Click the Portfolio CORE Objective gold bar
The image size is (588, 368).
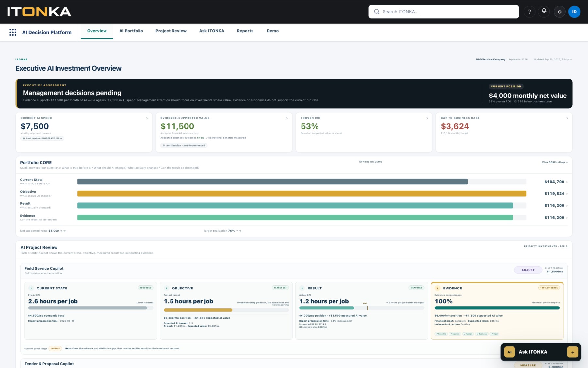pyautogui.click(x=302, y=194)
